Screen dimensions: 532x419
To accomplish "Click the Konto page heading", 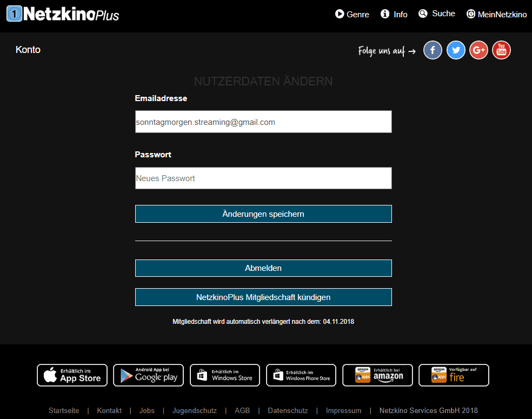I will pyautogui.click(x=28, y=50).
